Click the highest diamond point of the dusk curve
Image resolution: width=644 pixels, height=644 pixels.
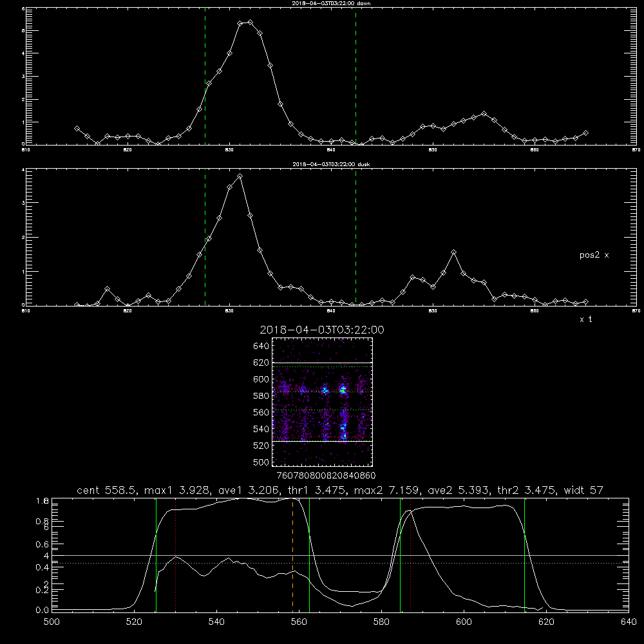click(x=240, y=176)
